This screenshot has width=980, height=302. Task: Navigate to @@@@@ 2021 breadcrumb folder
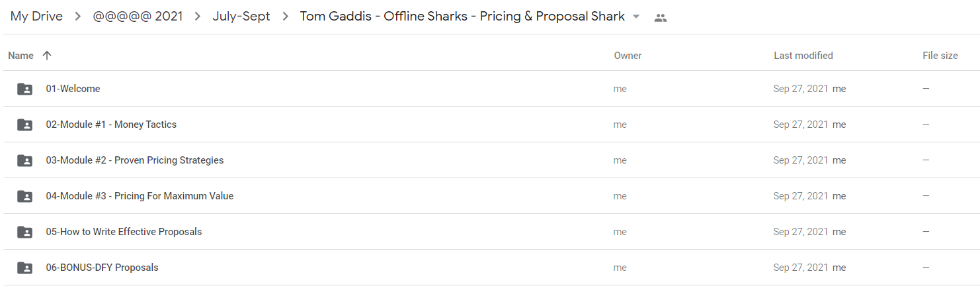click(138, 17)
